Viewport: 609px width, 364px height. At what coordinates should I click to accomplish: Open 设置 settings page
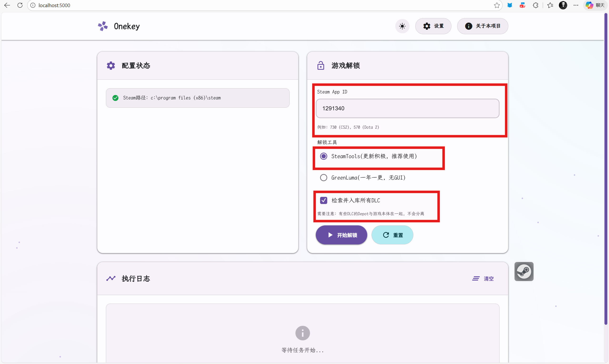click(x=433, y=26)
